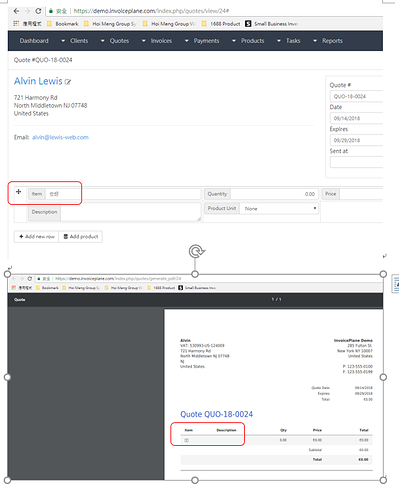This screenshot has width=399, height=500.
Task: Reload the upper quote view page
Action: tap(38, 11)
